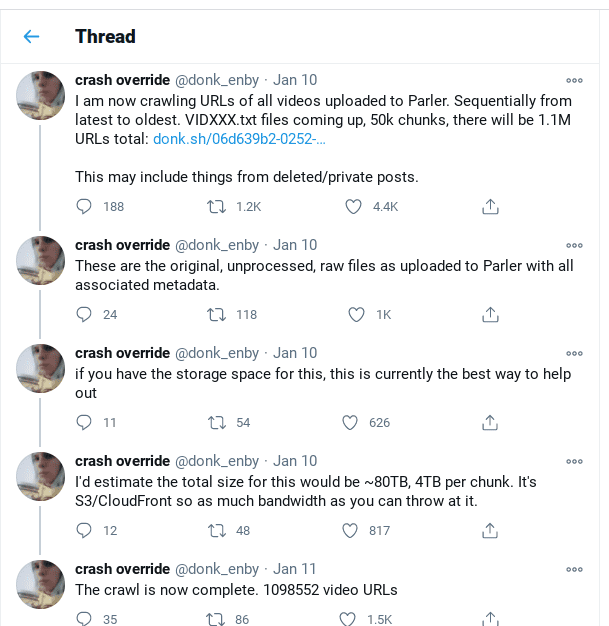
Task: Open more options on first tweet
Action: pos(574,80)
